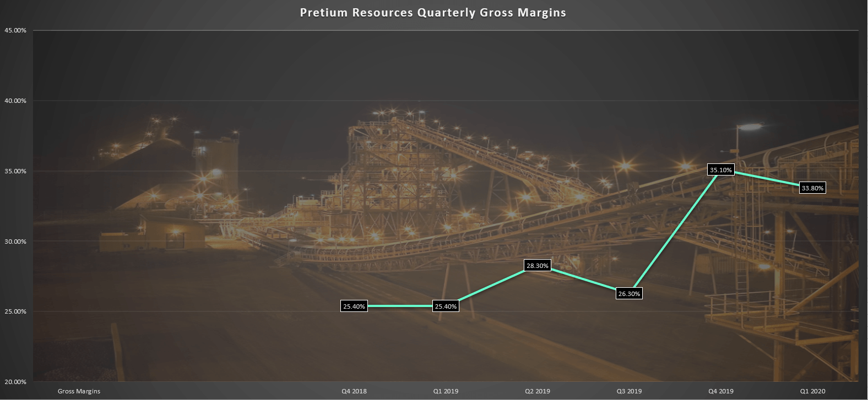This screenshot has height=400, width=868.
Task: Select the 35.00% y-axis label
Action: [15, 171]
